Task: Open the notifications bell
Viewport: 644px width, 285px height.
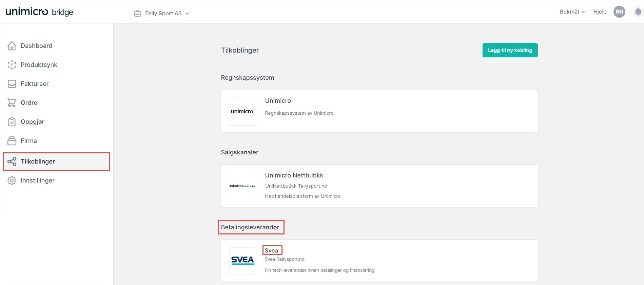Action: [638, 12]
